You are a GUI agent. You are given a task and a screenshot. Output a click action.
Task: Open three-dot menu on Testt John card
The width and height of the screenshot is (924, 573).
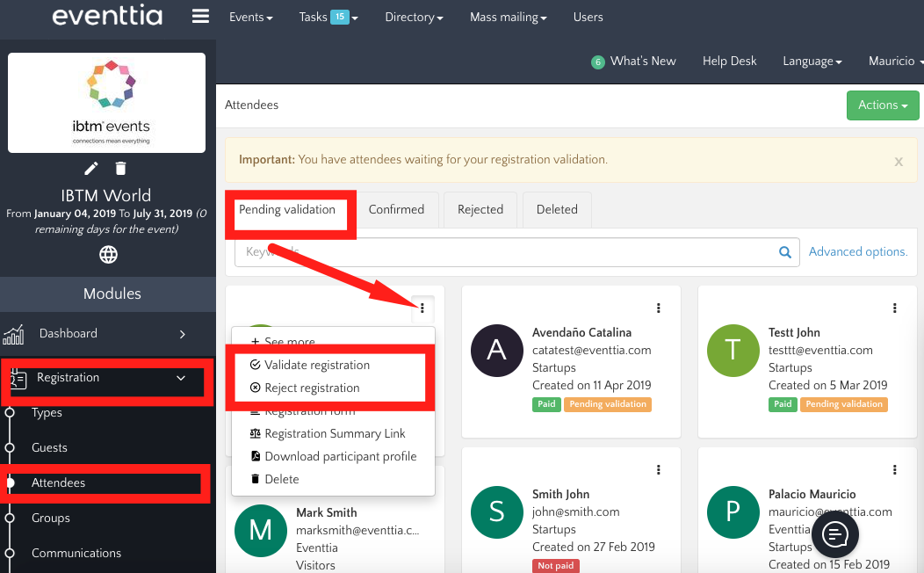click(895, 308)
